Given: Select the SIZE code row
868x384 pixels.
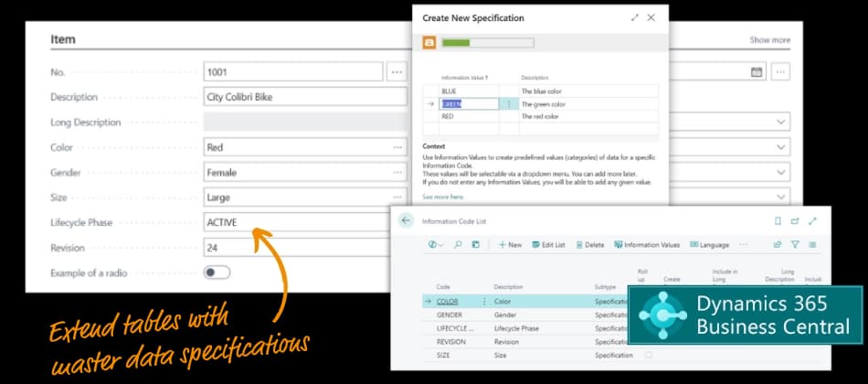Looking at the screenshot, I should click(443, 355).
